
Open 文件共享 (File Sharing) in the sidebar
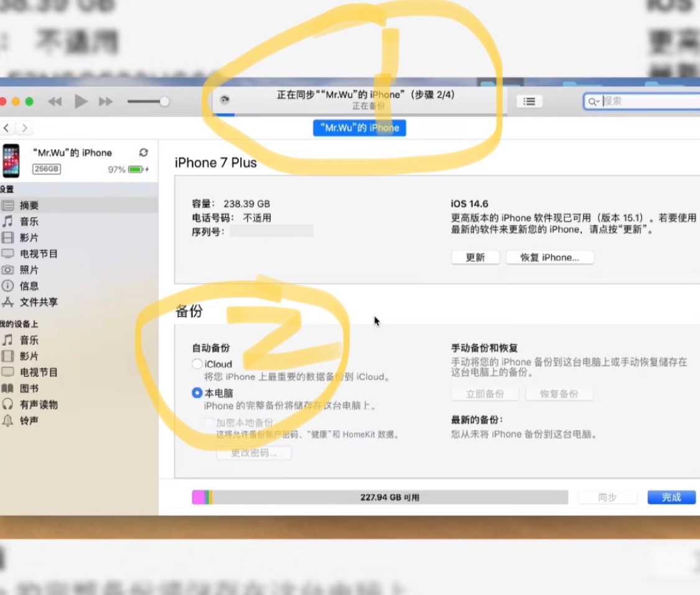point(39,302)
